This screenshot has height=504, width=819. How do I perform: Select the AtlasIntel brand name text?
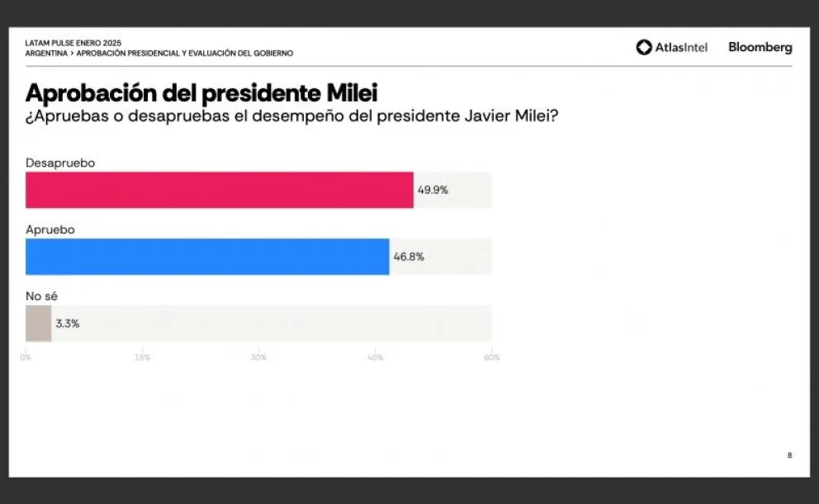pos(681,48)
